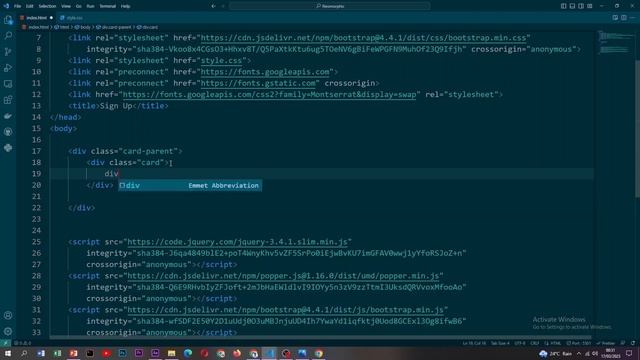Click the Go Back arrow in title bar
This screenshot has height=360, width=640.
[213, 6]
